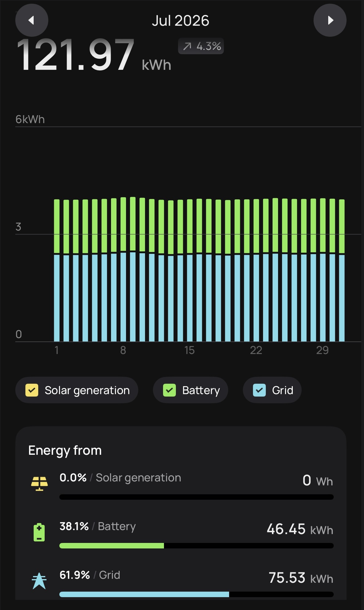
Task: Uncheck the Battery series checkbox
Action: pos(169,390)
